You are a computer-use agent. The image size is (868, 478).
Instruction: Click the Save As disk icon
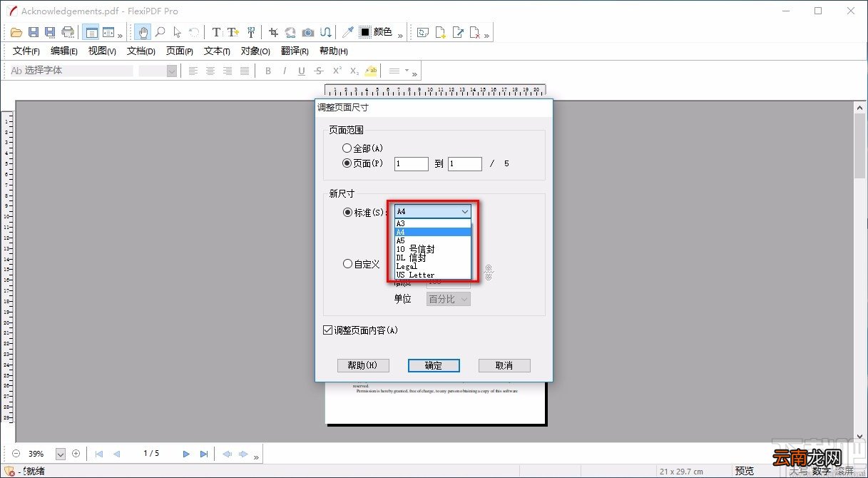(50, 32)
